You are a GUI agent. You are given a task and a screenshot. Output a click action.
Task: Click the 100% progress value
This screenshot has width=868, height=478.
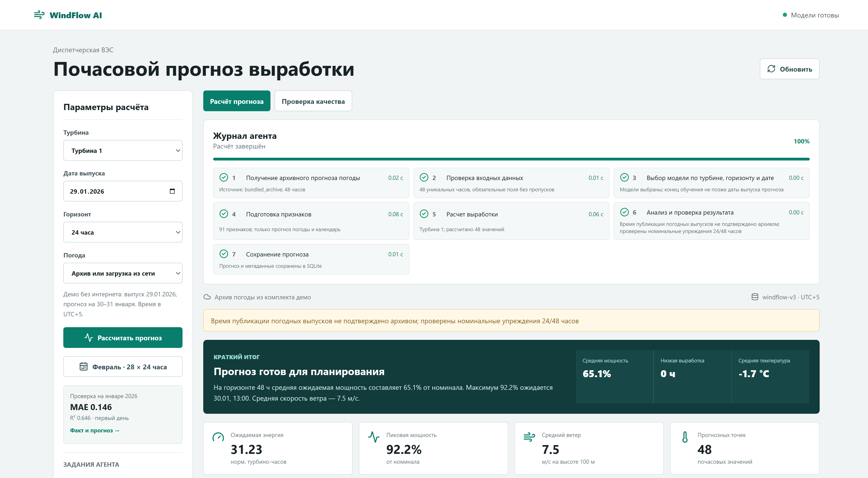(x=801, y=141)
